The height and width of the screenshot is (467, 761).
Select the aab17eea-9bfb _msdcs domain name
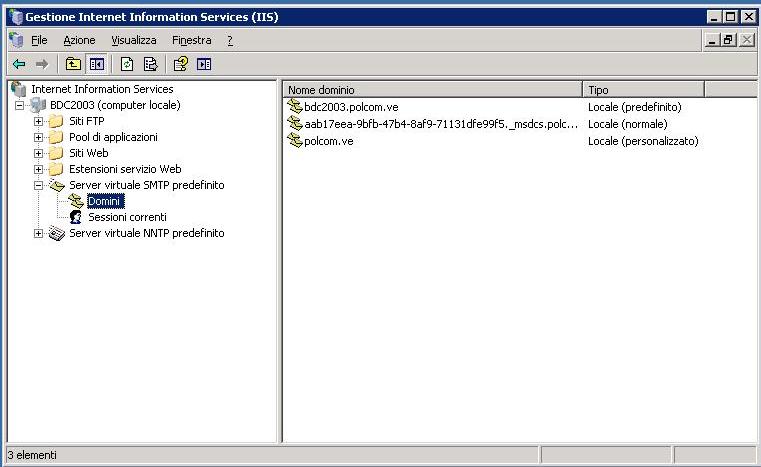pos(441,124)
